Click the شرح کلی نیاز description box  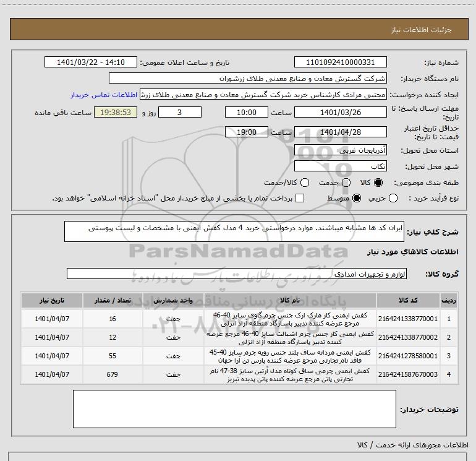(234, 231)
